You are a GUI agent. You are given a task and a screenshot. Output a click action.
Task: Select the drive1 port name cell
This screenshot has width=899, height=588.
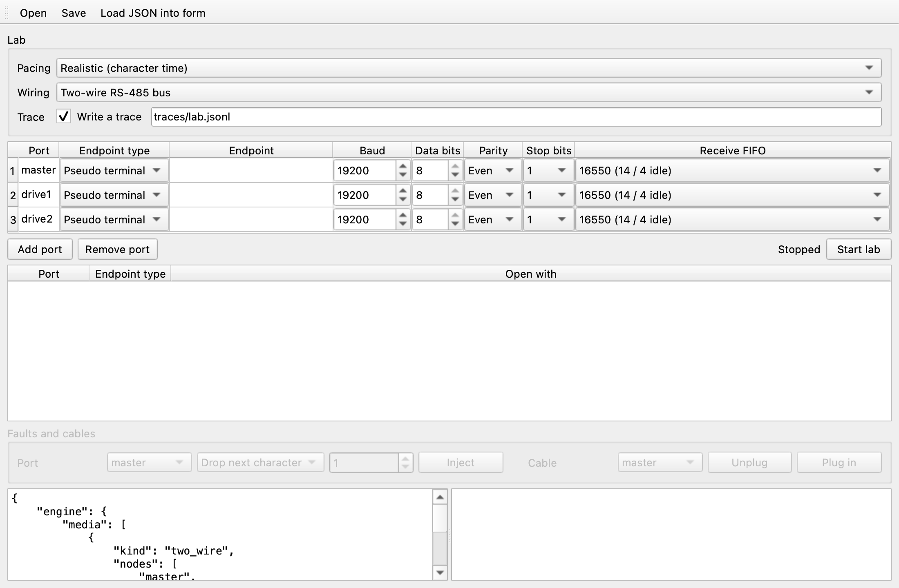[x=38, y=195]
